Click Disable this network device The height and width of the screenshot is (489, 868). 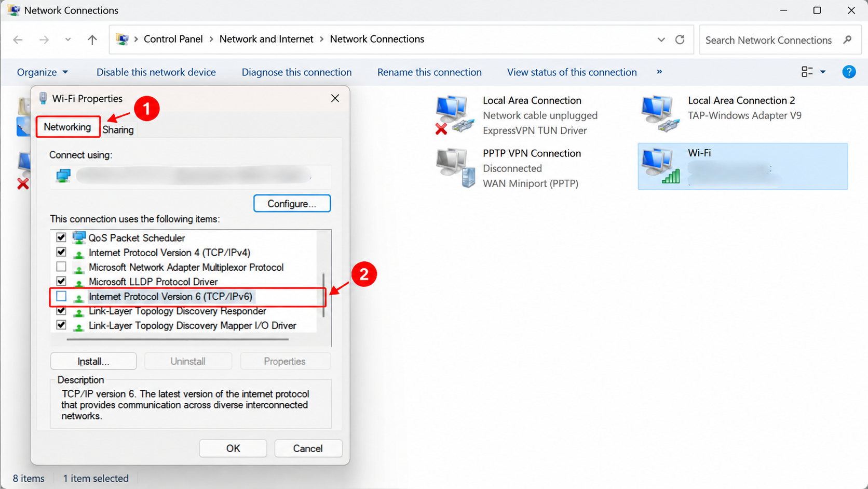point(156,72)
